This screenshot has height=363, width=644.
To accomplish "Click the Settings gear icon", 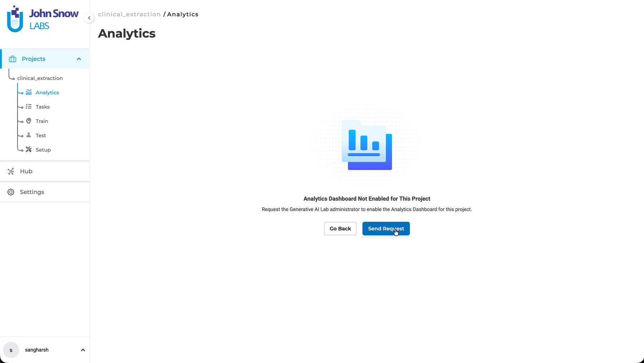I will pos(11,192).
